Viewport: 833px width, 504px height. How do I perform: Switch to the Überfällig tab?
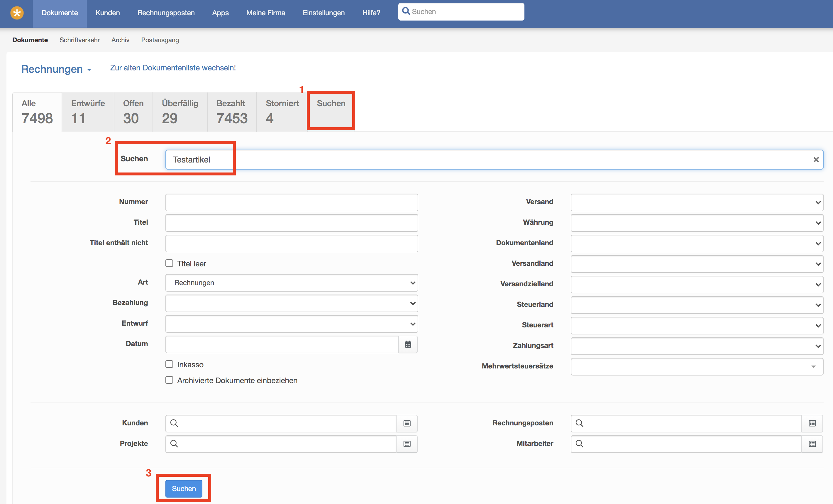pos(180,111)
